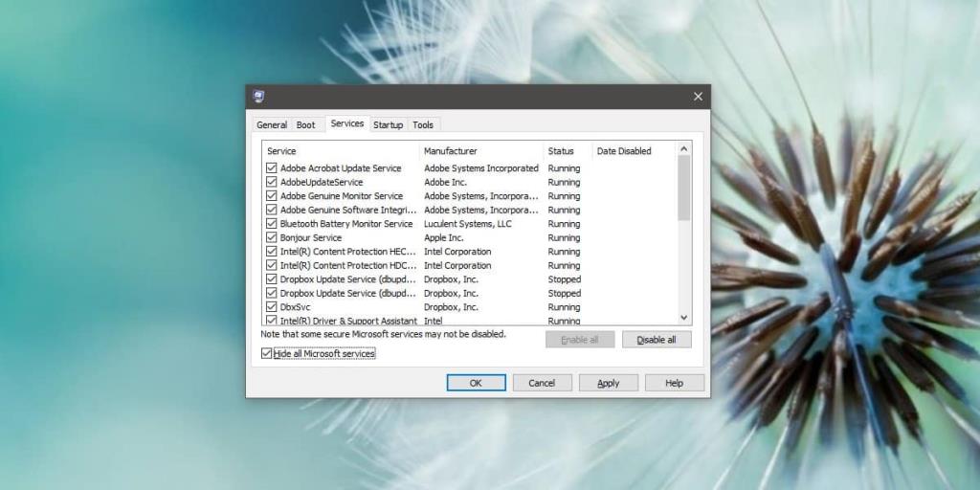The image size is (980, 490).
Task: Open Help for System Configuration
Action: point(675,383)
